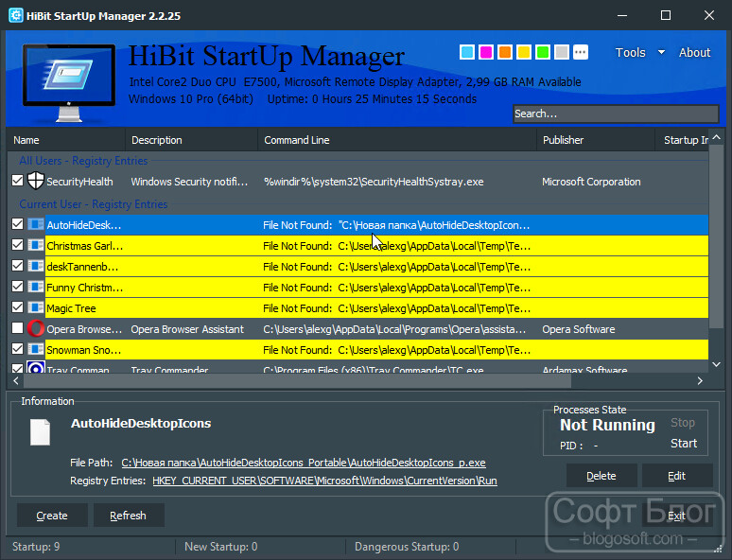The width and height of the screenshot is (732, 560).
Task: Open the Tools menu
Action: pos(630,52)
